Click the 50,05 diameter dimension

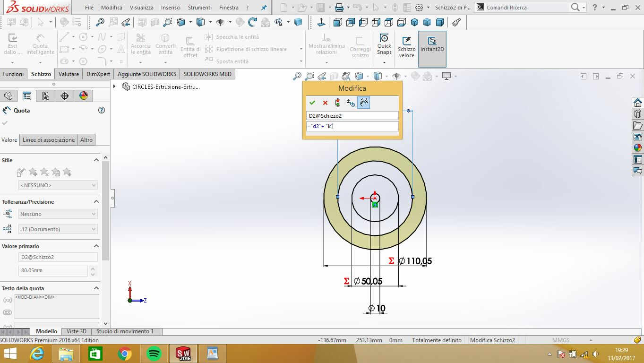[368, 281]
